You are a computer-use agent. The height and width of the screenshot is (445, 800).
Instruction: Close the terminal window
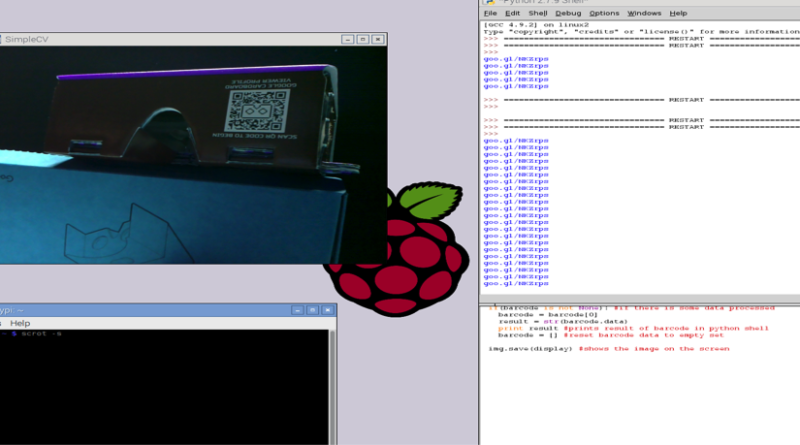click(328, 310)
